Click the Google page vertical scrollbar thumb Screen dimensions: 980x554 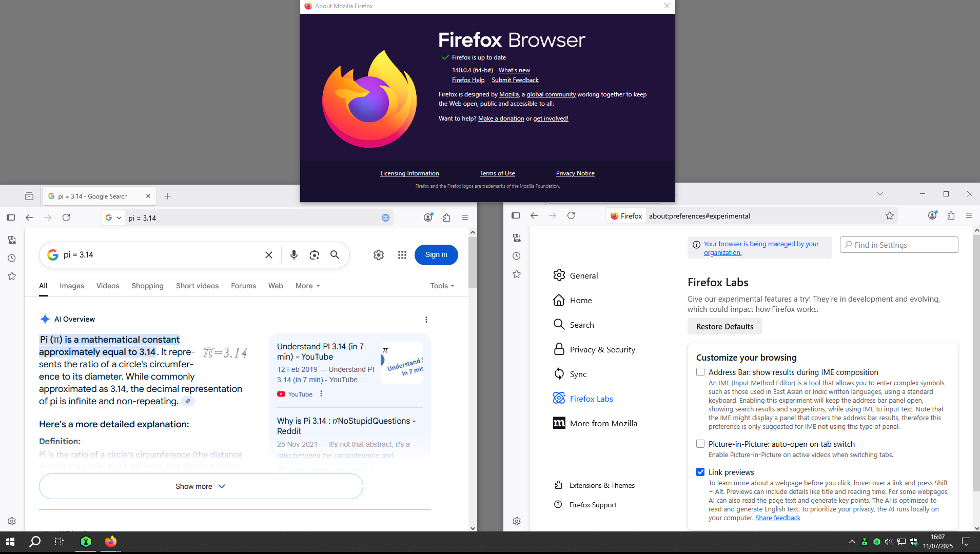[x=473, y=262]
